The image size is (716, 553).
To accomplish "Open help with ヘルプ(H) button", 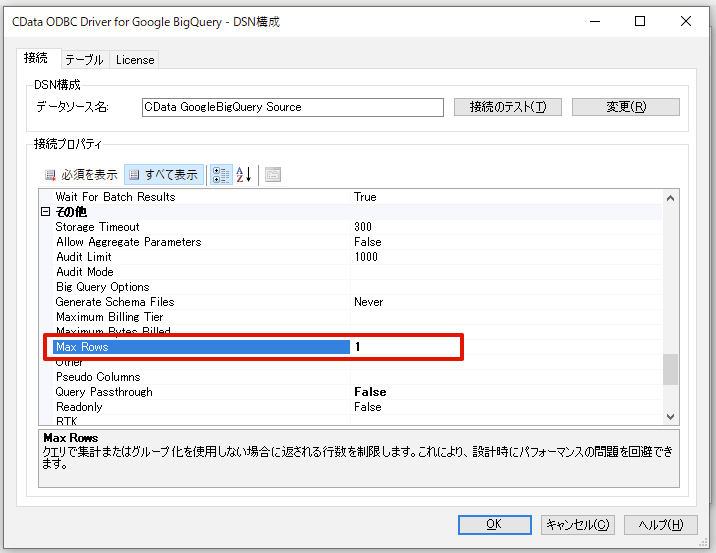I will pos(660,525).
